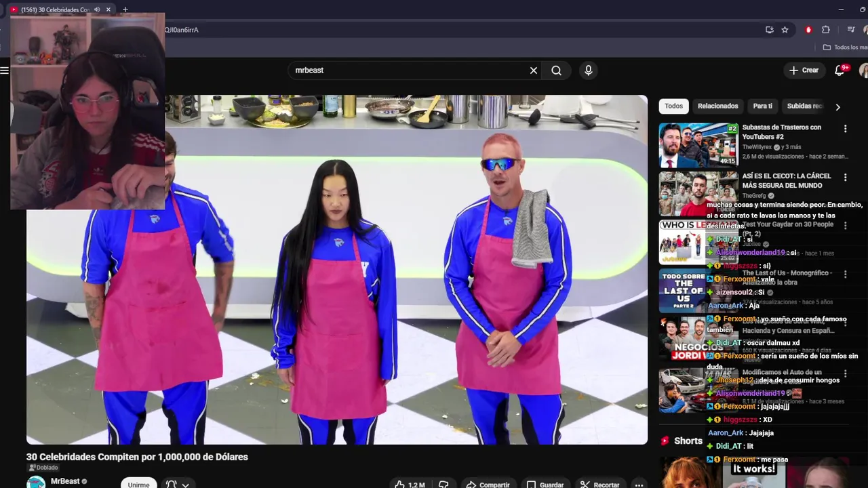Open the YouTube hamburger guide menu
The image size is (868, 488).
pos(4,70)
